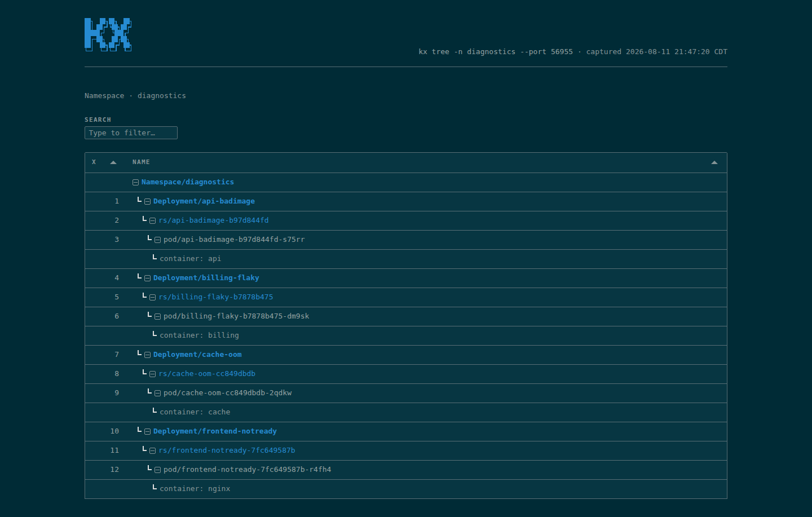The image size is (812, 517).
Task: Collapse Namespace/diagnostics node
Action: [x=135, y=182]
